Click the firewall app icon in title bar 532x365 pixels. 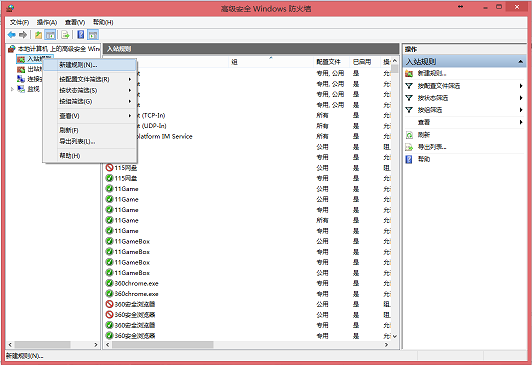click(10, 8)
